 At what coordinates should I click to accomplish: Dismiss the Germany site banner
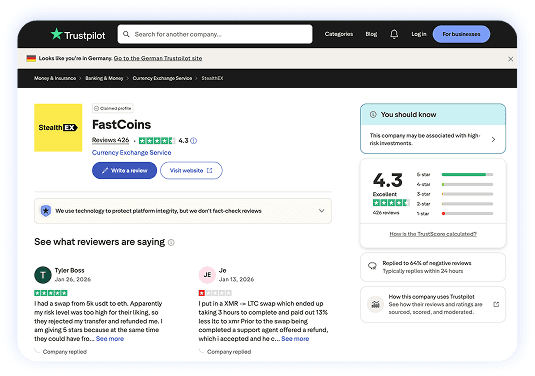point(510,59)
